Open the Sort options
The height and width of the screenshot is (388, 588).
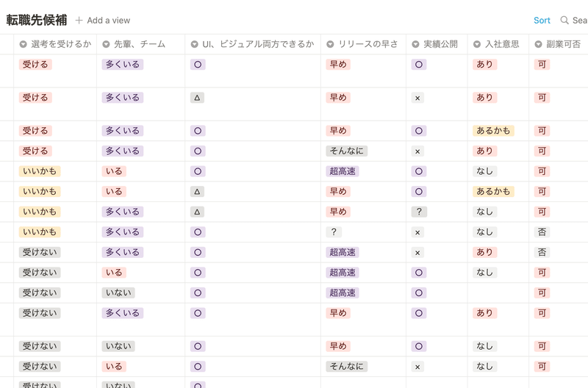[x=542, y=21]
